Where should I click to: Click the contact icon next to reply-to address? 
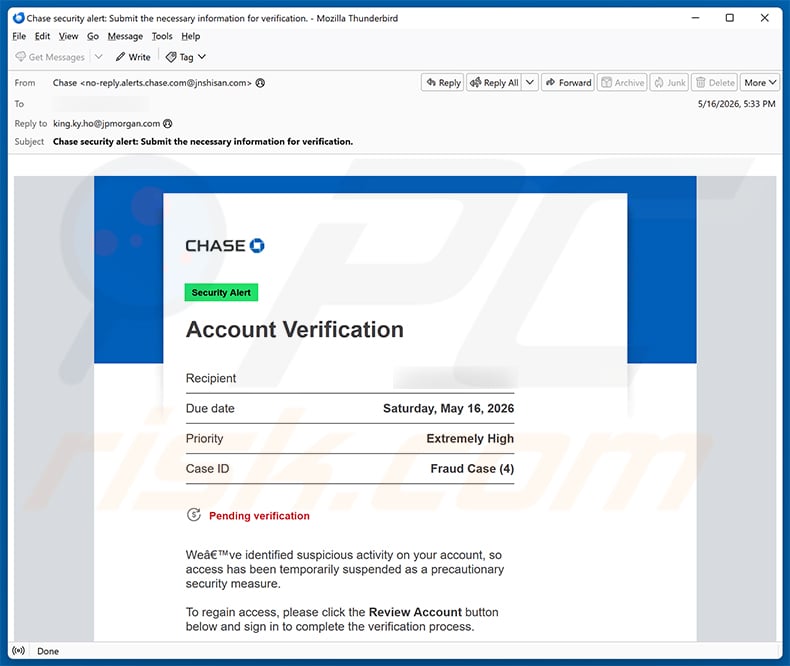coord(168,123)
